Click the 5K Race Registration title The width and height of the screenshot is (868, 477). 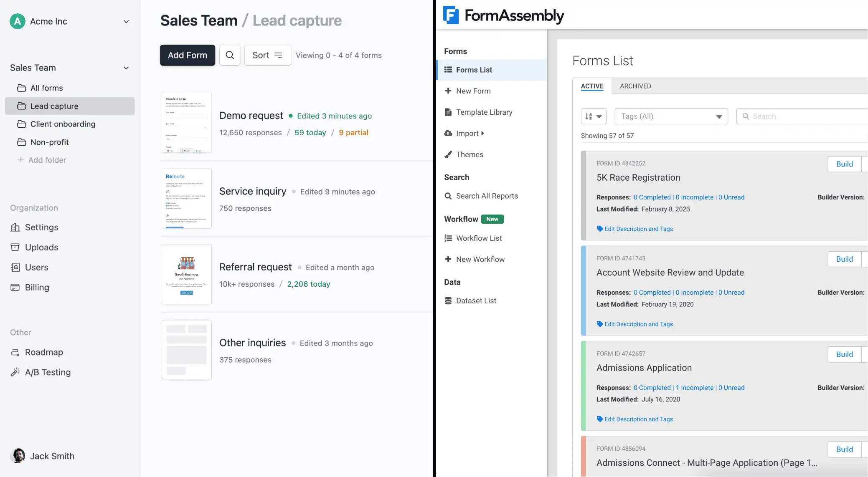click(638, 178)
